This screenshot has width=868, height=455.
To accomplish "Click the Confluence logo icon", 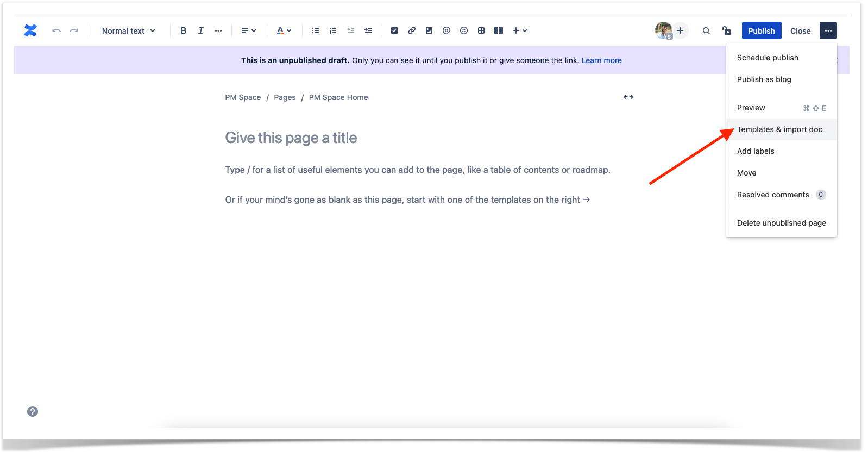I will [x=30, y=30].
